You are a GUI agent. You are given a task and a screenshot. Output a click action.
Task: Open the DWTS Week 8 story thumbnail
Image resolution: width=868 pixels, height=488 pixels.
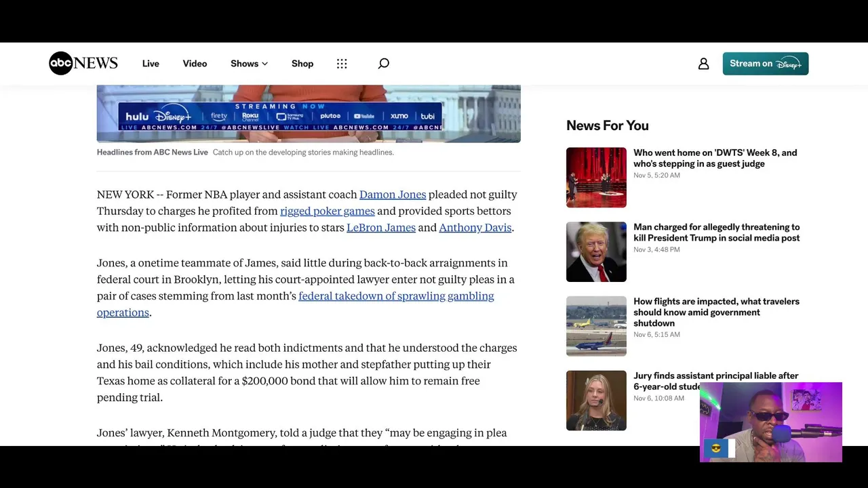point(596,178)
